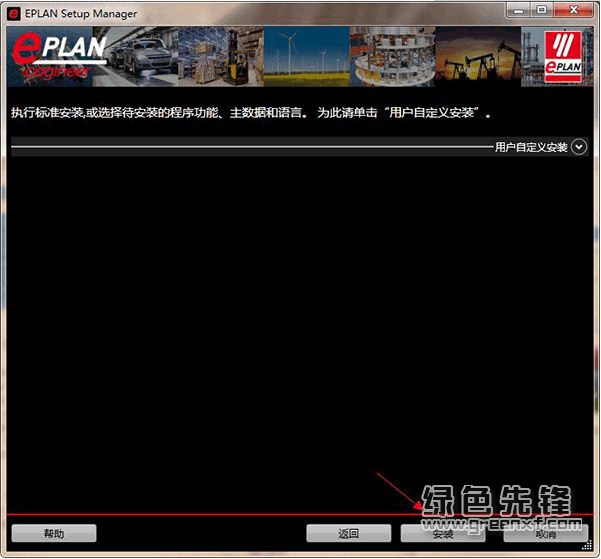The height and width of the screenshot is (559, 601).
Task: Minimize the EPLAN Setup Manager window
Action: pos(518,10)
